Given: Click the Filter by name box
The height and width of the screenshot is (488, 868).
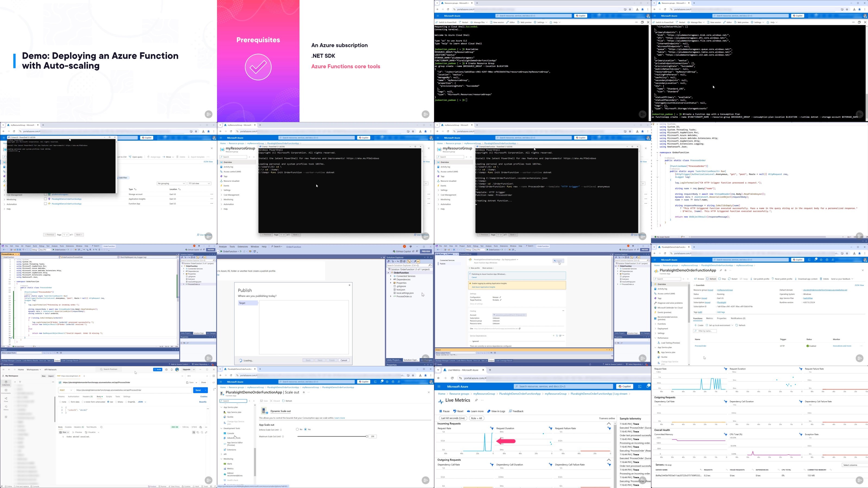Looking at the screenshot, I should point(705,331).
